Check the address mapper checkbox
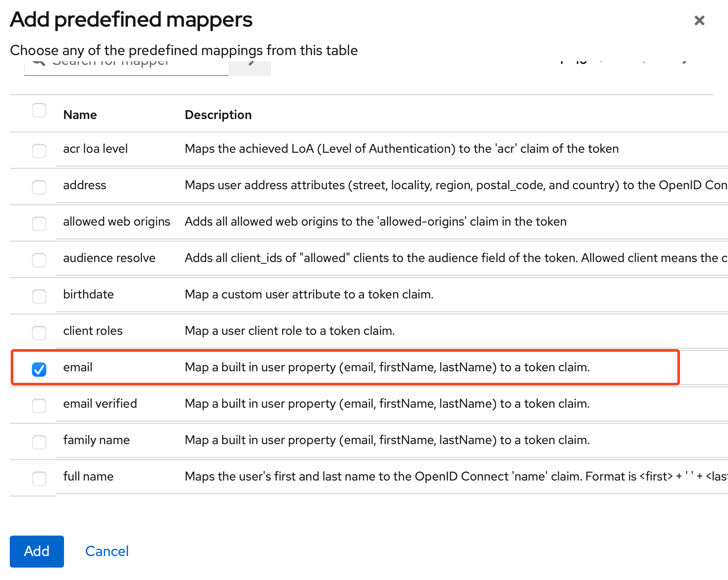728x580 pixels. [x=39, y=187]
